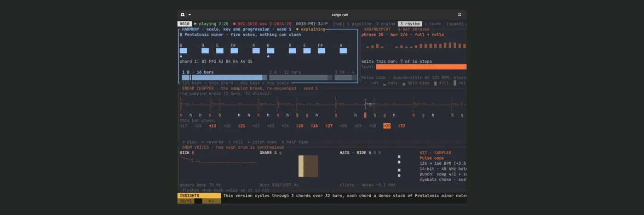Click the lower-octave D key block
The image size is (644, 215).
[205, 51]
